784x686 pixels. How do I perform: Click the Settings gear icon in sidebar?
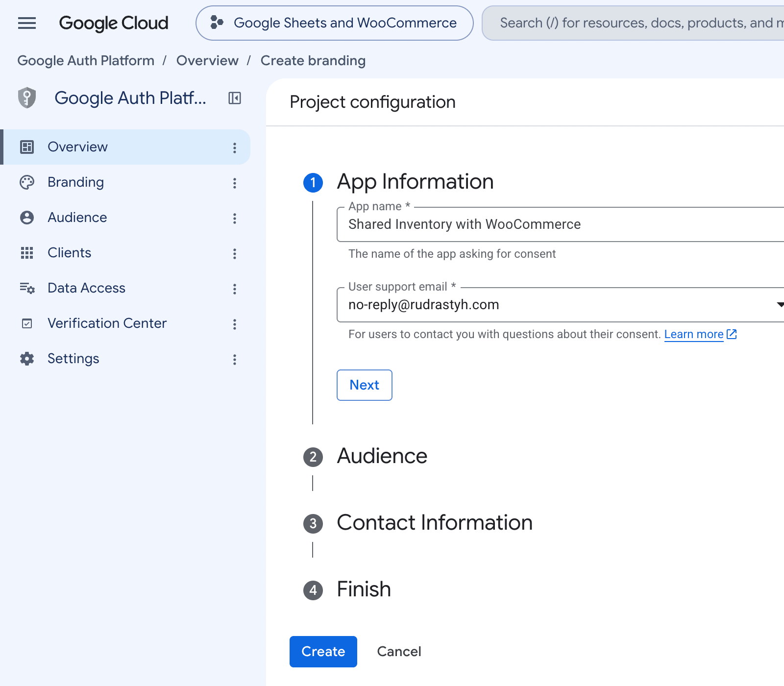[x=27, y=359]
